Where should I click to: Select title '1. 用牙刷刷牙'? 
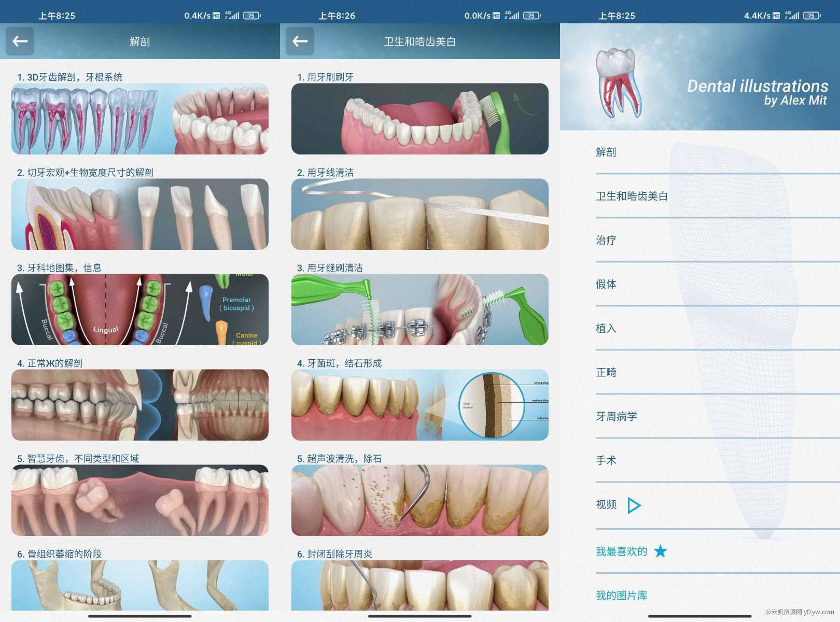point(325,77)
